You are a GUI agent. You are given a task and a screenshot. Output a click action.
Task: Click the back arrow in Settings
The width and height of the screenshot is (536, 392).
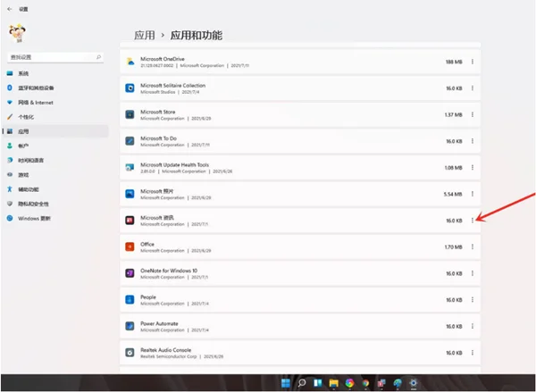pos(9,8)
